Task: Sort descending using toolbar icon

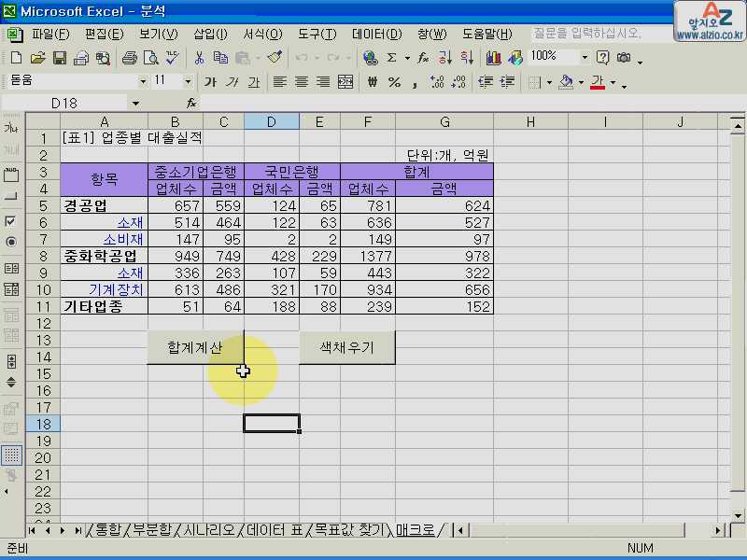Action: 466,58
